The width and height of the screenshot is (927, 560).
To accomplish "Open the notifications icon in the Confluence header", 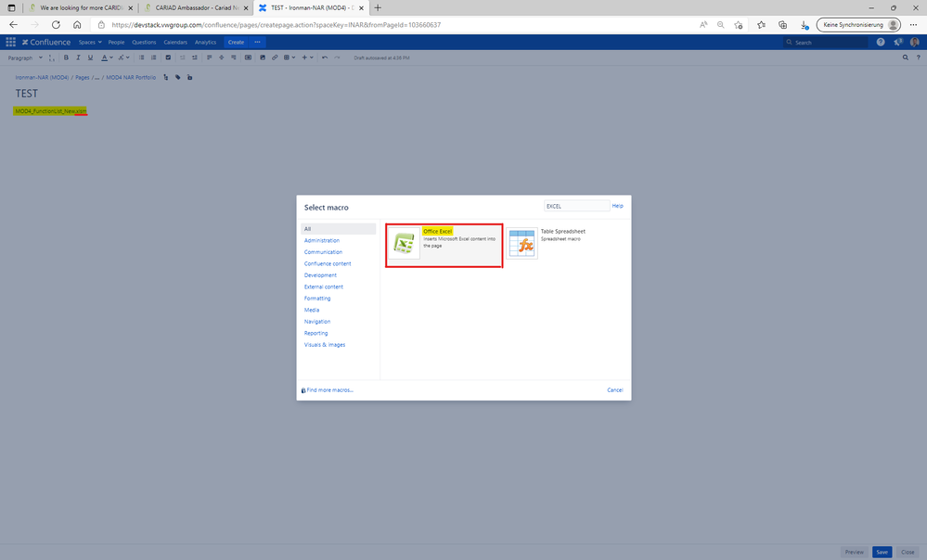I will (x=897, y=42).
